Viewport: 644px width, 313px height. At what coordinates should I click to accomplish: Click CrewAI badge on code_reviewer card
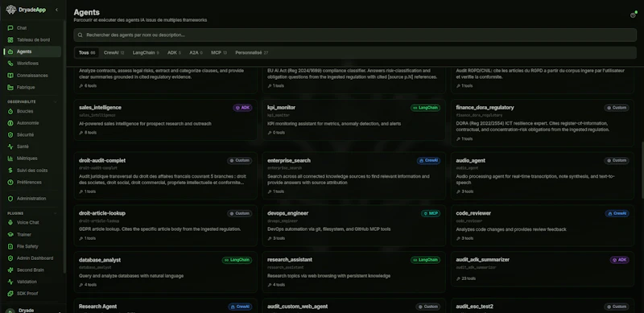pos(617,213)
